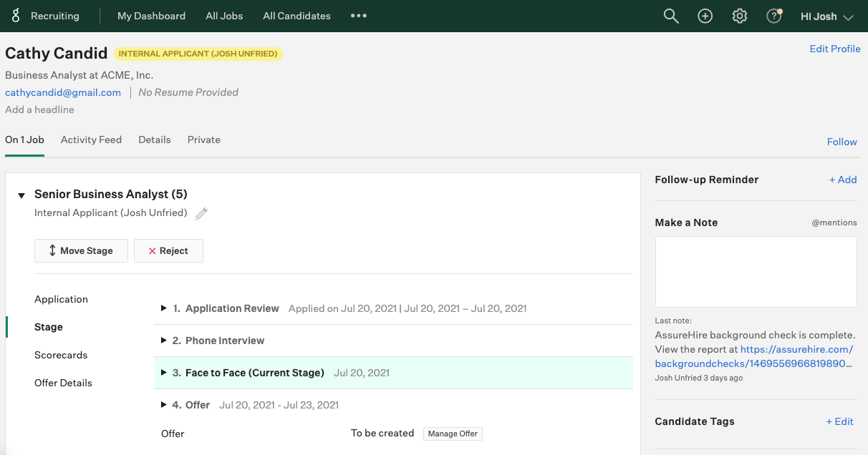Screen dimensions: 868x455
Task: Open the Edit Profile link
Action: pos(834,49)
